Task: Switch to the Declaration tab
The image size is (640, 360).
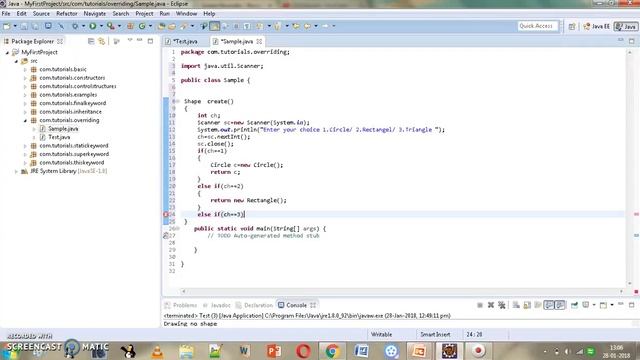Action: click(x=254, y=305)
